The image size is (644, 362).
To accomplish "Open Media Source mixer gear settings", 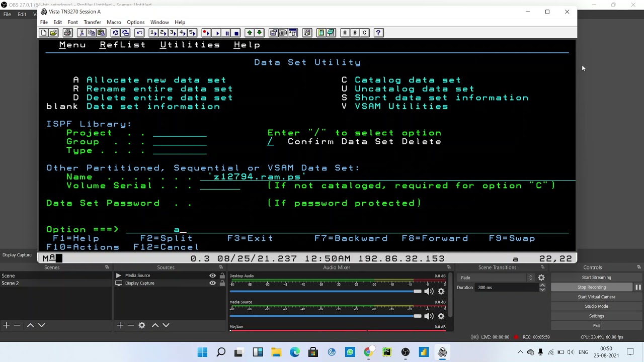I will 441,316.
